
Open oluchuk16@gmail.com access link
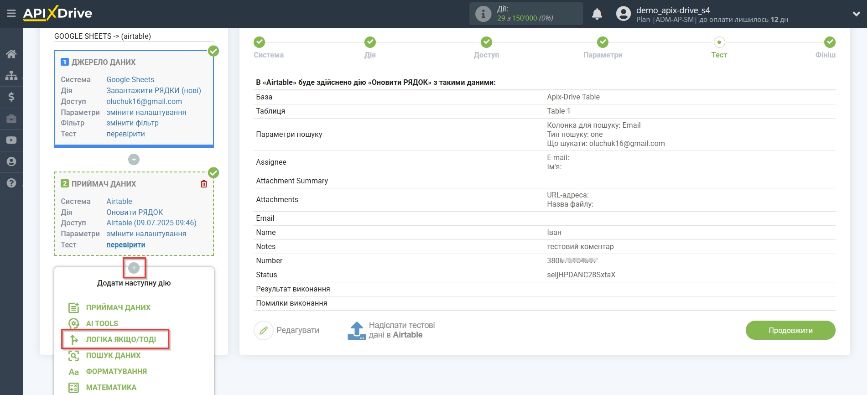click(x=144, y=102)
